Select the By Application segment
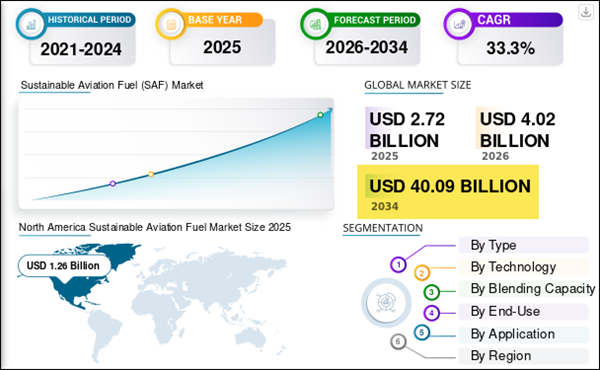Viewport: 600px width, 370px height. click(x=523, y=334)
